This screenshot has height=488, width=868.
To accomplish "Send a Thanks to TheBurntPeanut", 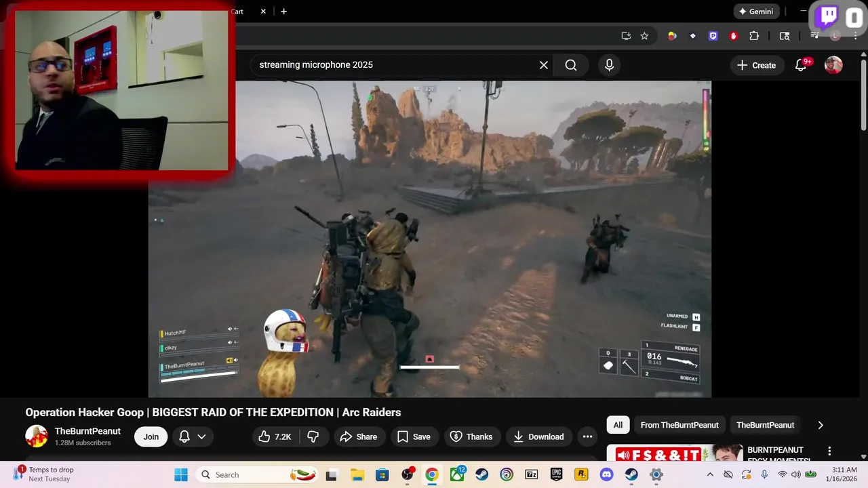I will 472,437.
